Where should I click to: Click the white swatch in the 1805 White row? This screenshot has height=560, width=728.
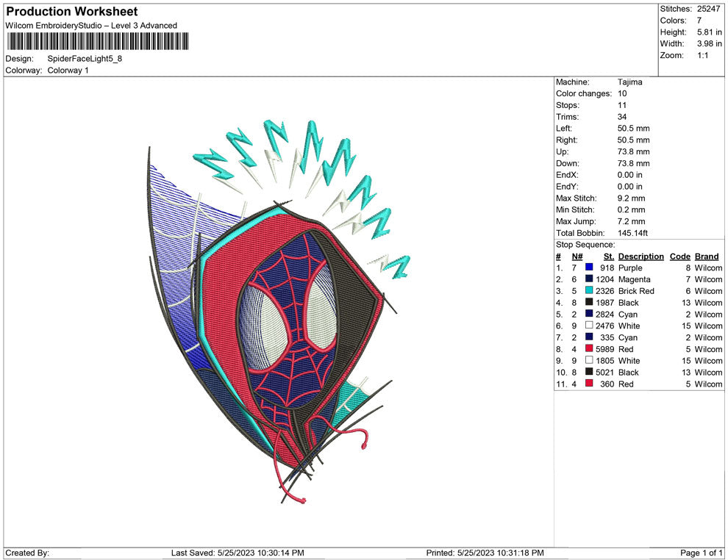589,359
